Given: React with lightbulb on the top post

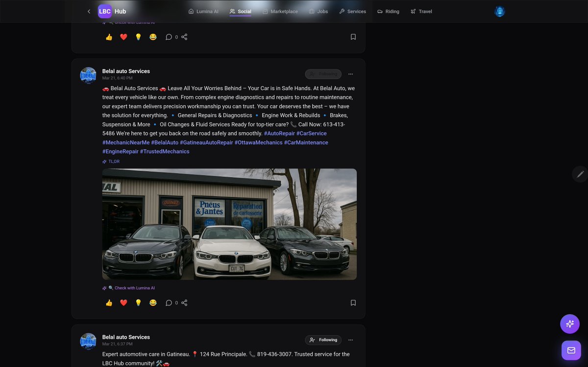Looking at the screenshot, I should tap(138, 37).
